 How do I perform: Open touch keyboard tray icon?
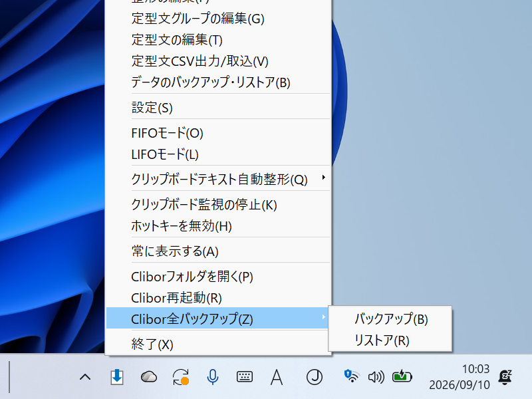click(x=245, y=376)
